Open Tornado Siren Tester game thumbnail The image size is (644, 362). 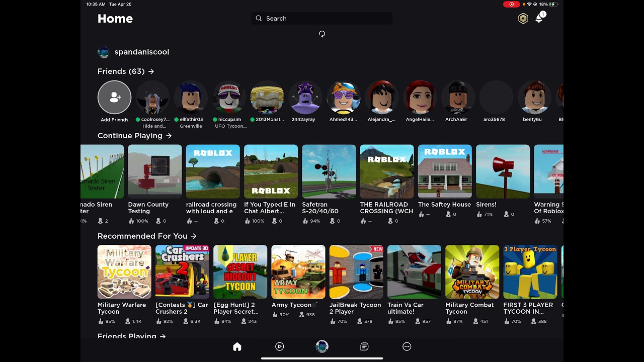(x=102, y=171)
